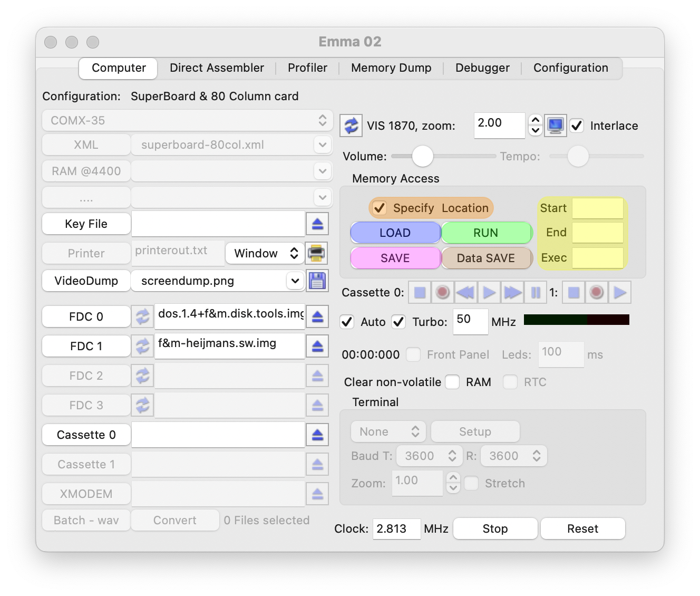Image resolution: width=700 pixels, height=596 pixels.
Task: Click the floppy disk save icon for VideoDump
Action: click(x=317, y=281)
